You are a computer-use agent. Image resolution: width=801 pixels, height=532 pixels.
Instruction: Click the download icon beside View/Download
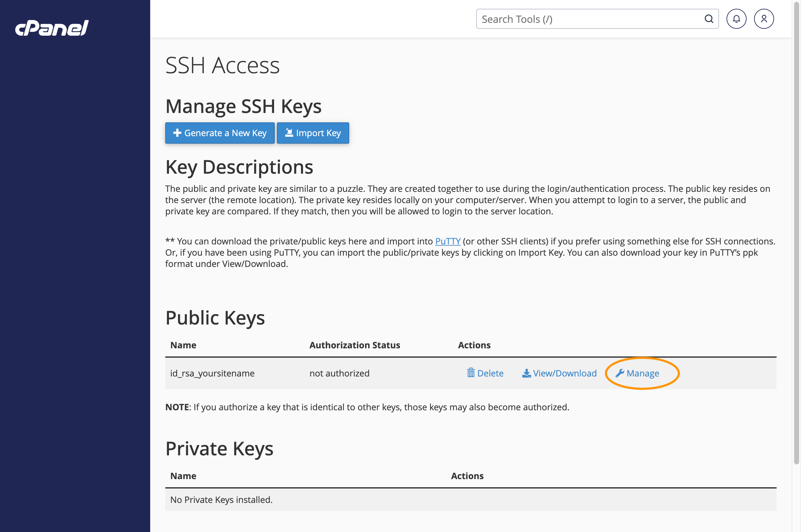pyautogui.click(x=527, y=373)
